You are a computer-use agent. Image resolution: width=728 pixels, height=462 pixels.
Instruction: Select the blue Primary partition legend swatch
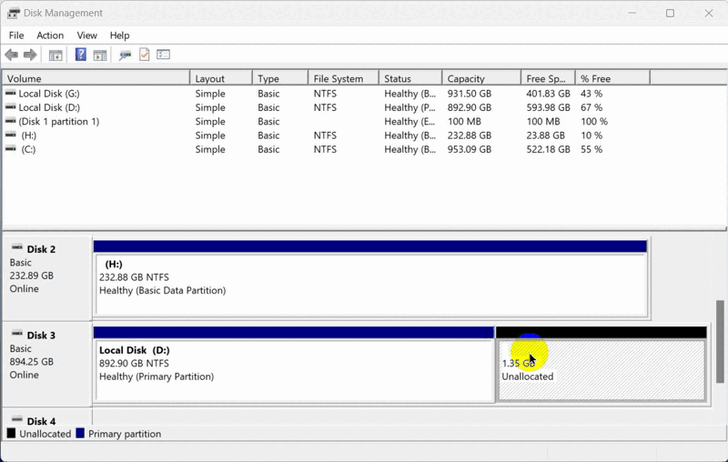[80, 434]
